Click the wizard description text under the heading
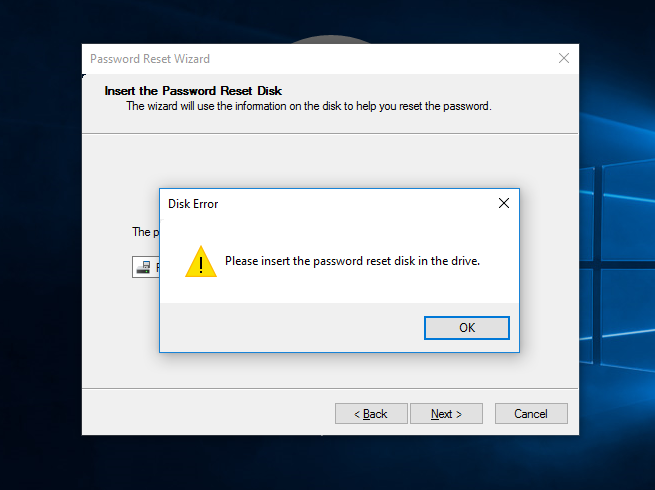655x490 pixels. (308, 106)
